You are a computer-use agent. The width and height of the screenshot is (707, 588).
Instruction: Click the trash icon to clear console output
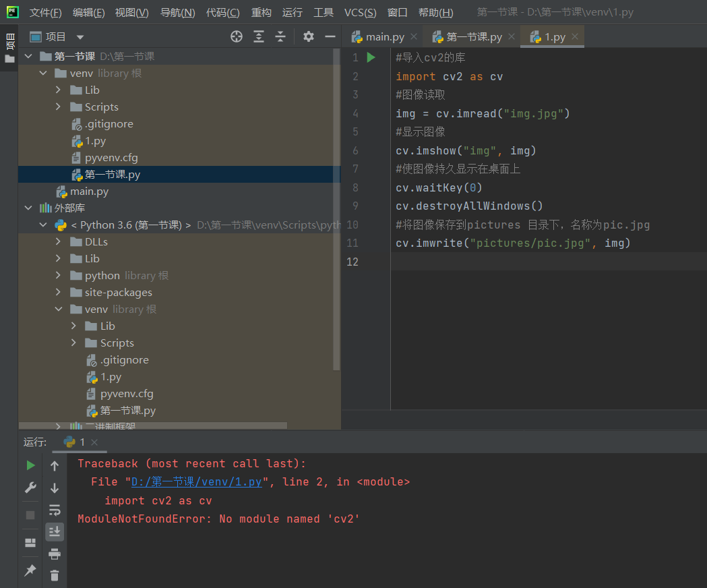(x=55, y=575)
